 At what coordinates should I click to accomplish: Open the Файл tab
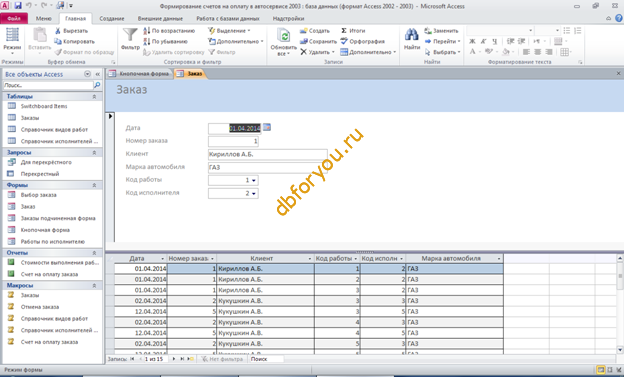14,18
